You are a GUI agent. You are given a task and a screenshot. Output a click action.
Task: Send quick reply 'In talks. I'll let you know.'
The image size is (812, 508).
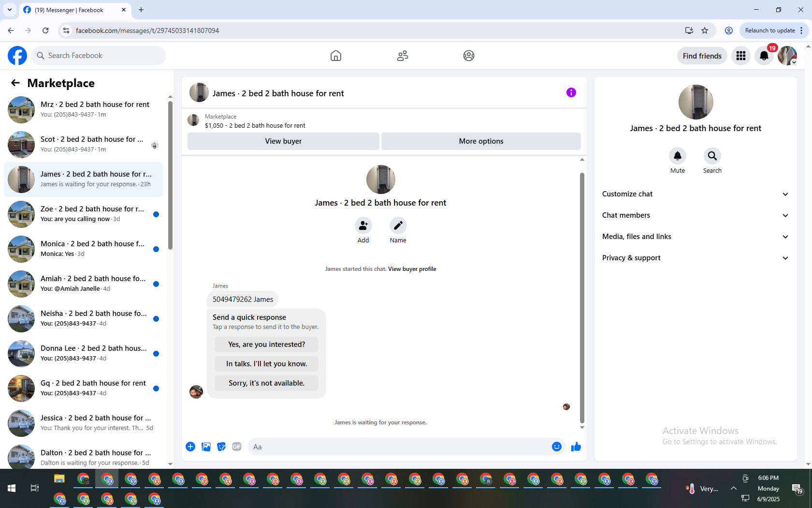click(x=267, y=364)
